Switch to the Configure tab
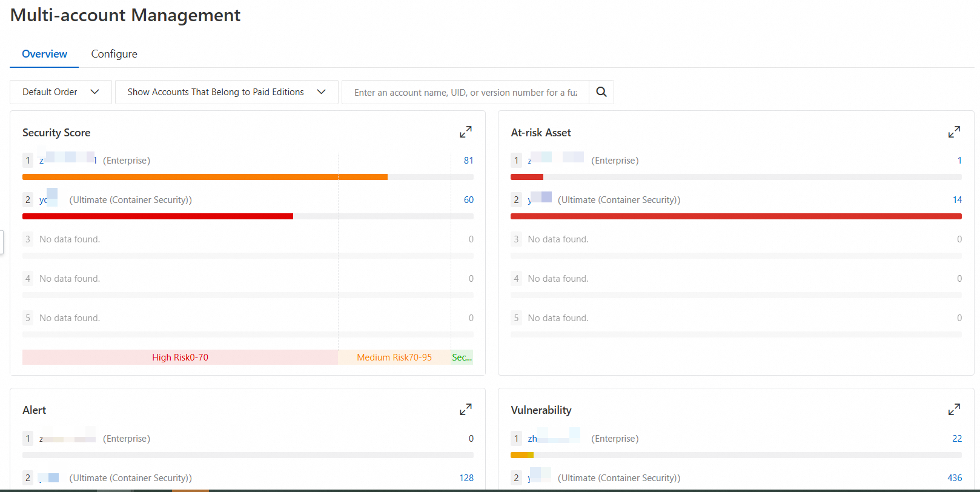 click(114, 54)
